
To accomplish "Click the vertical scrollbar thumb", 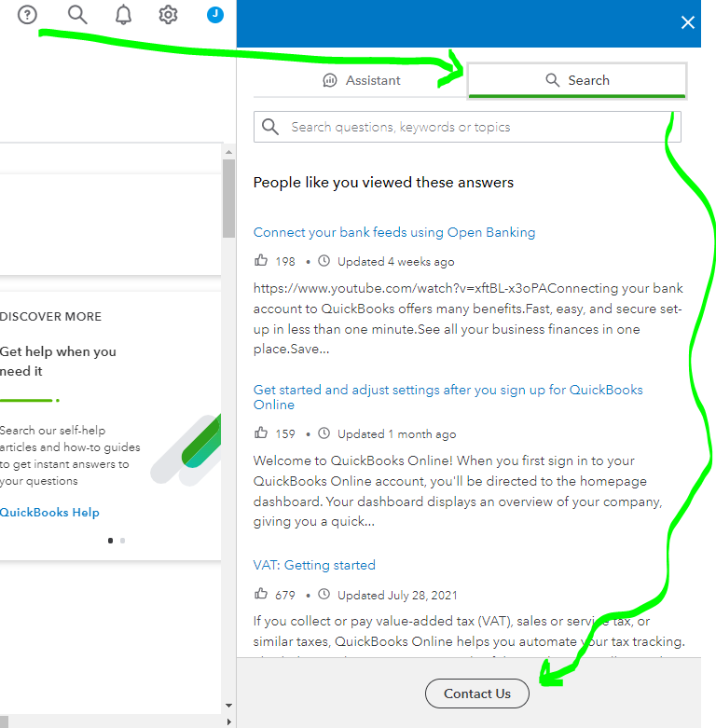I will (x=228, y=199).
